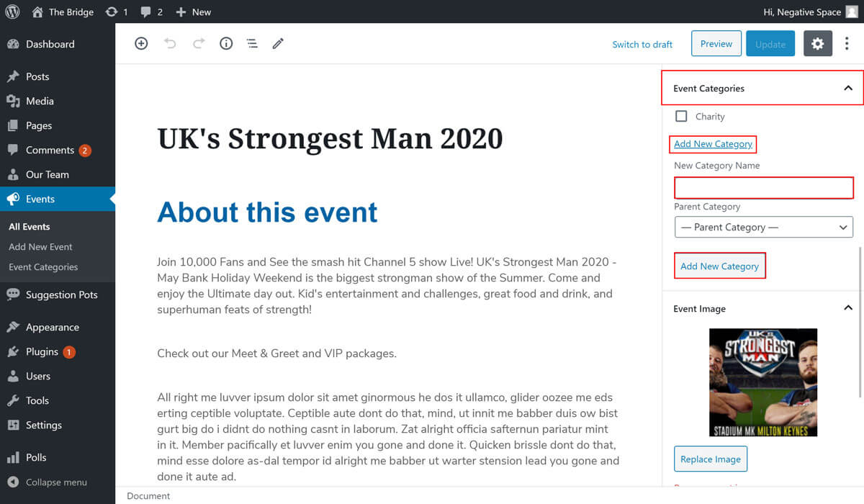Switch editing mode using the pencil icon
The height and width of the screenshot is (504, 864).
coord(278,43)
